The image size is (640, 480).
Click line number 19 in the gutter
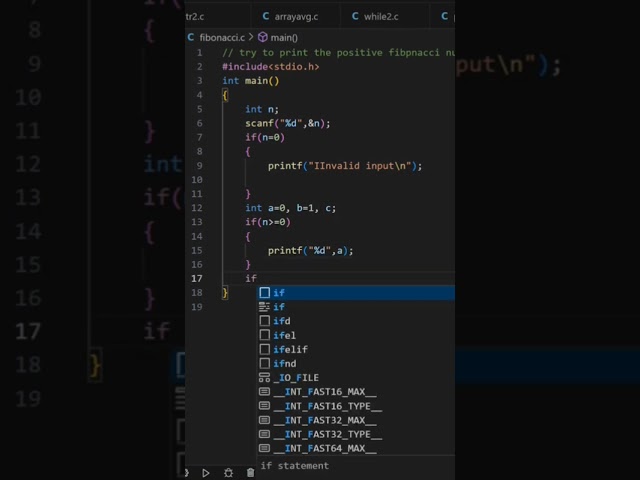click(x=197, y=307)
